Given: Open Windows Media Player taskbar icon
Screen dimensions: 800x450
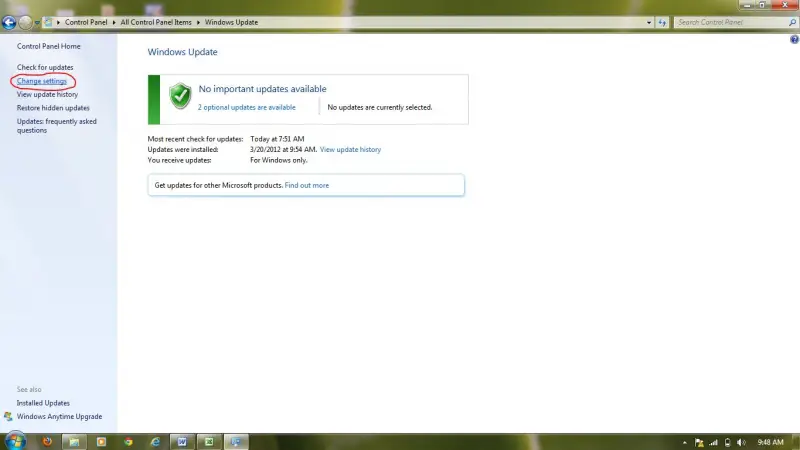Looking at the screenshot, I should click(101, 442).
